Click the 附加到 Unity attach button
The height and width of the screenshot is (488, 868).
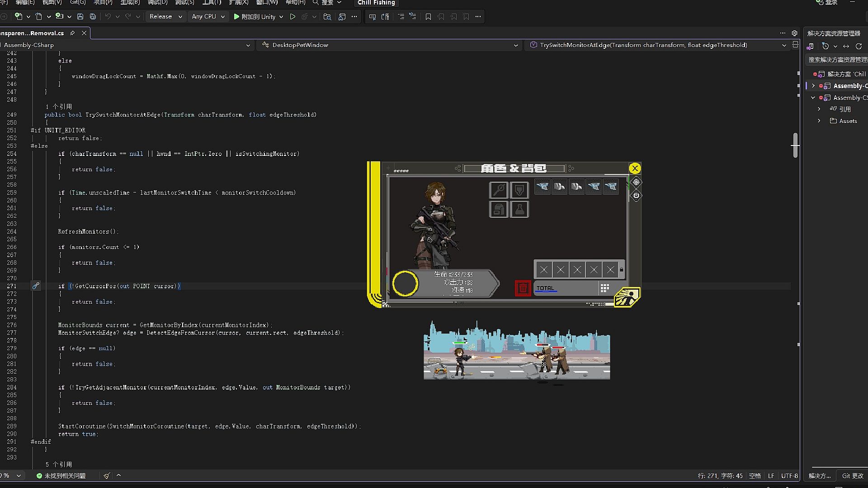(x=254, y=17)
